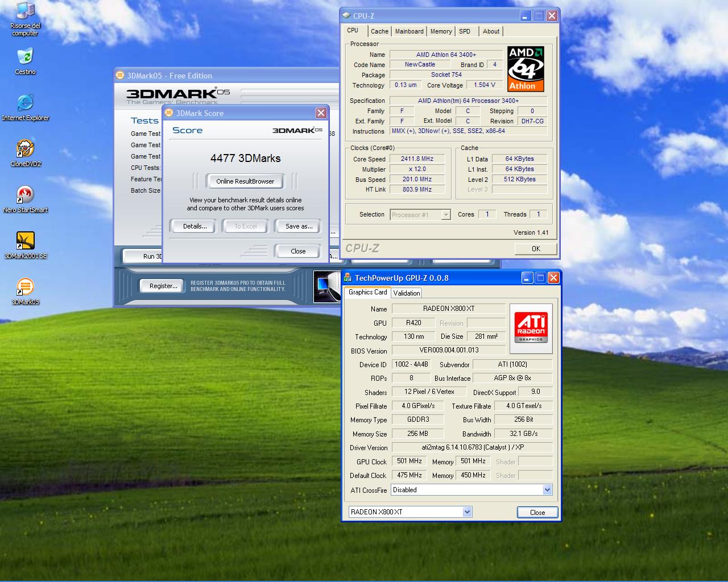
Task: Click the 3DMark05 monitor thumbnail image
Action: pyautogui.click(x=328, y=287)
